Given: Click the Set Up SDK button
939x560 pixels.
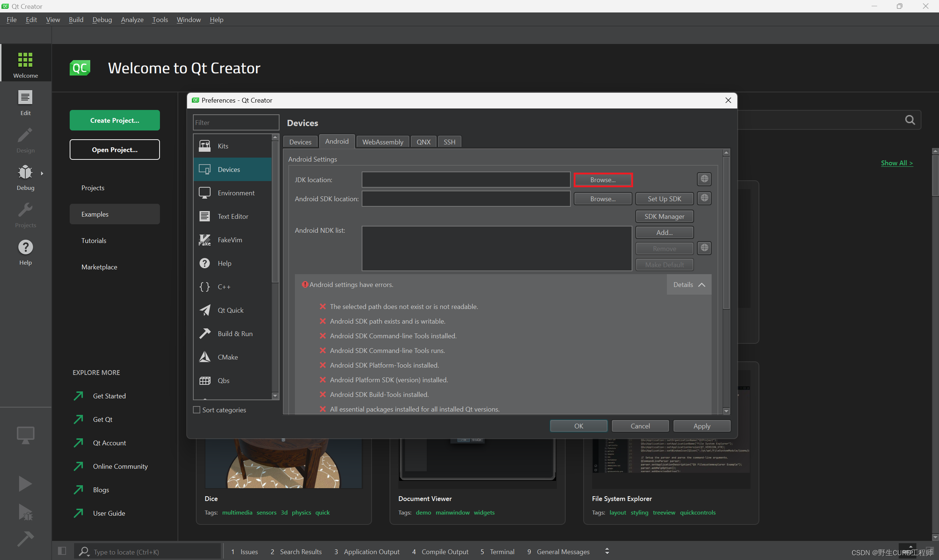Looking at the screenshot, I should [664, 199].
